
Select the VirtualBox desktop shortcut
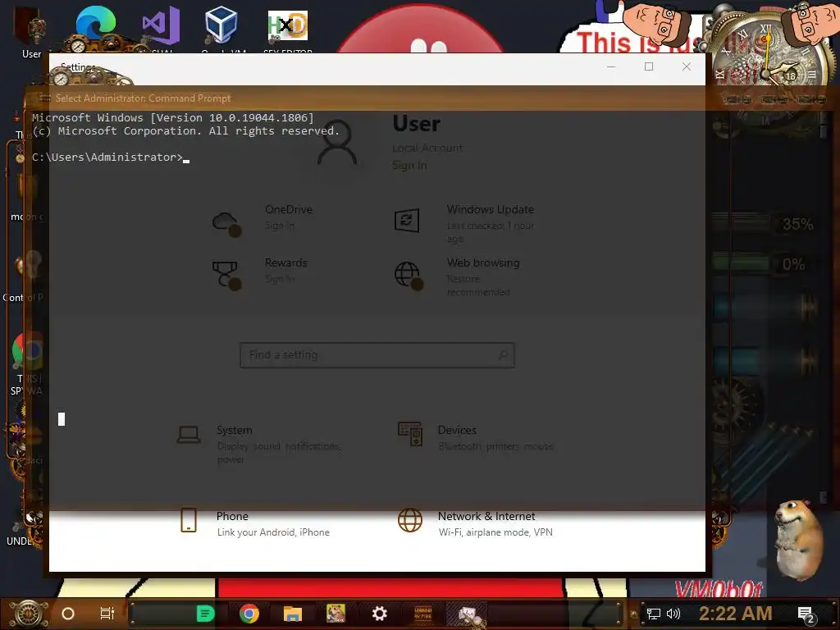[x=221, y=27]
